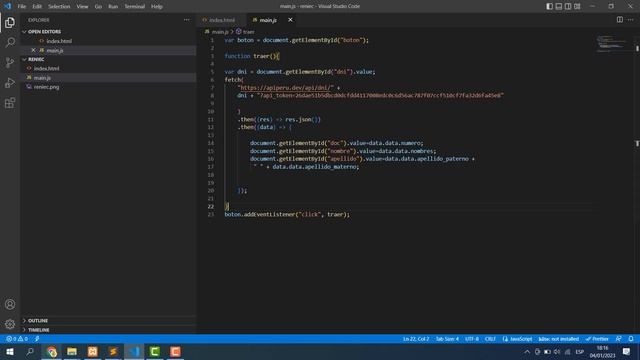Expand the Outline section
The width and height of the screenshot is (640, 360).
click(x=38, y=320)
